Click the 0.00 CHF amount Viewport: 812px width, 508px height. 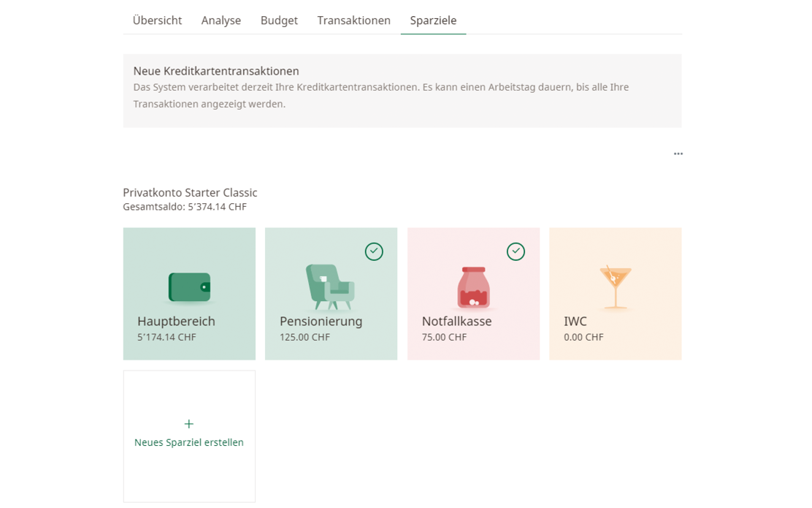583,337
